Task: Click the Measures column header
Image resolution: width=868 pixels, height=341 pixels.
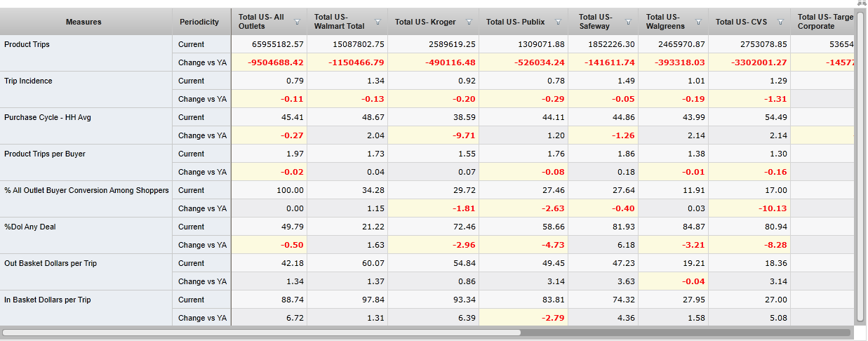Action: coord(84,22)
